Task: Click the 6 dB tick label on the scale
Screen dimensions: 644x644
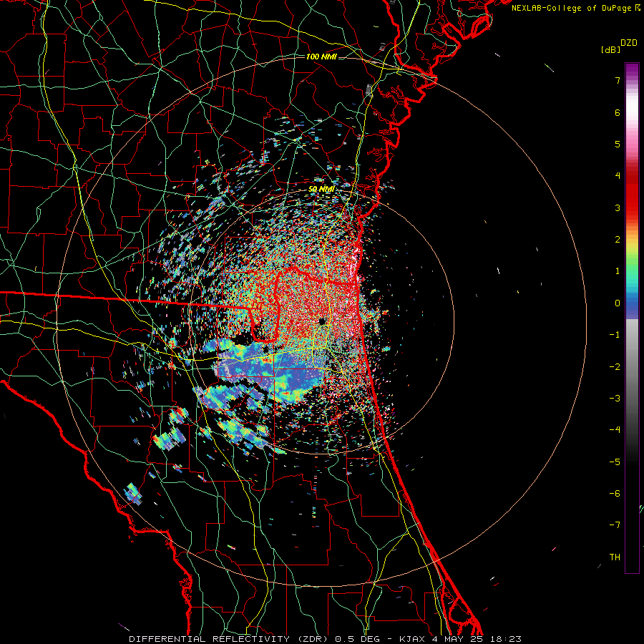Action: pos(618,112)
